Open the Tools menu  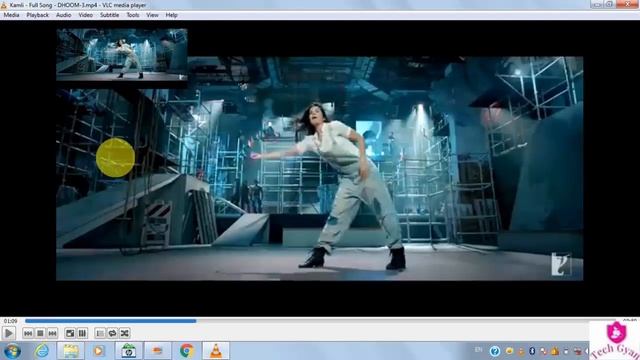click(x=133, y=15)
